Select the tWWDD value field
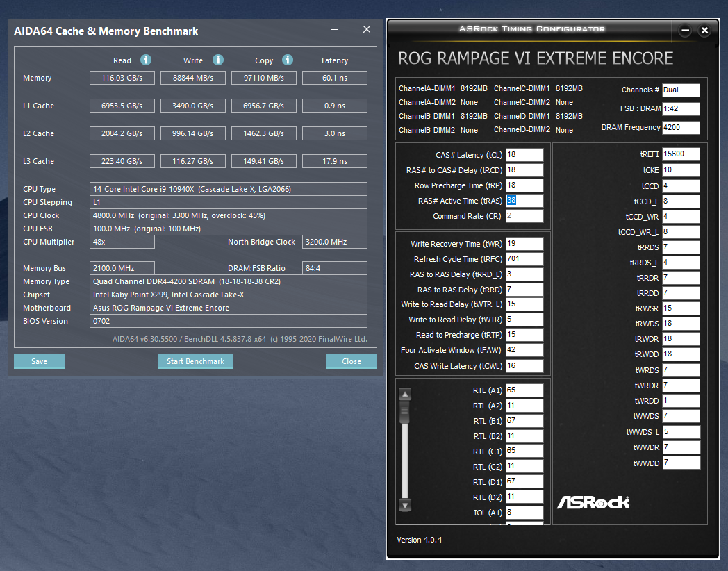Screen dimensions: 728x571 pos(681,463)
